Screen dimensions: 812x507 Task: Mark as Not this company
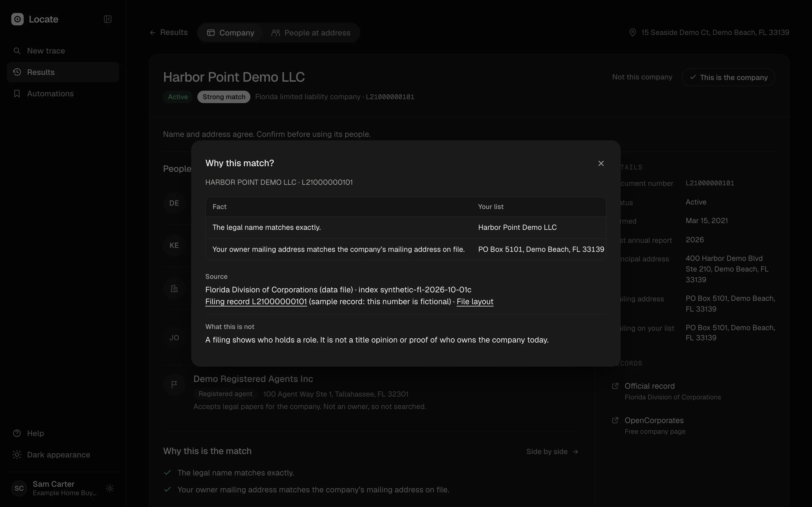(642, 77)
